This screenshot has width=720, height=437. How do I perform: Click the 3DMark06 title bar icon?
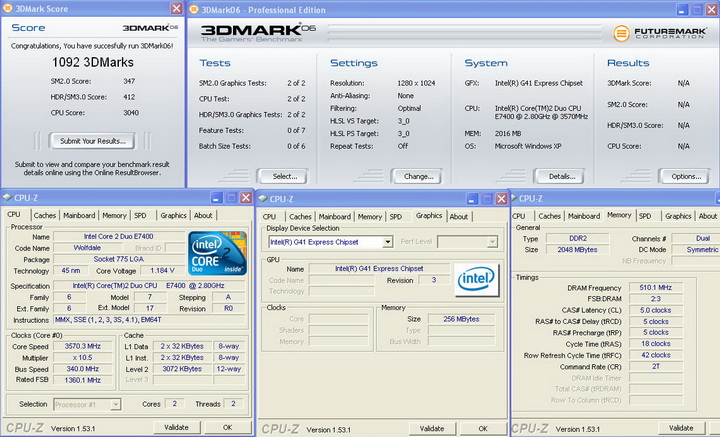[194, 9]
